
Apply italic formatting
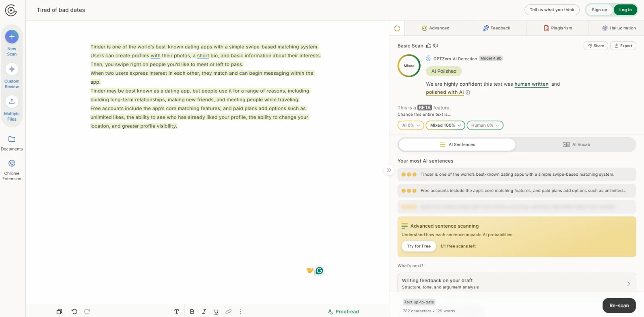[204, 311]
